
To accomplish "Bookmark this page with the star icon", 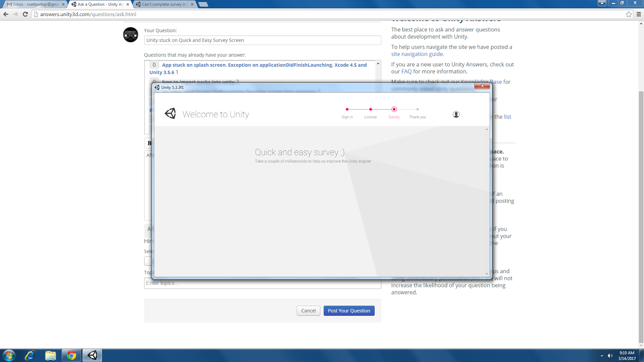I will click(629, 14).
